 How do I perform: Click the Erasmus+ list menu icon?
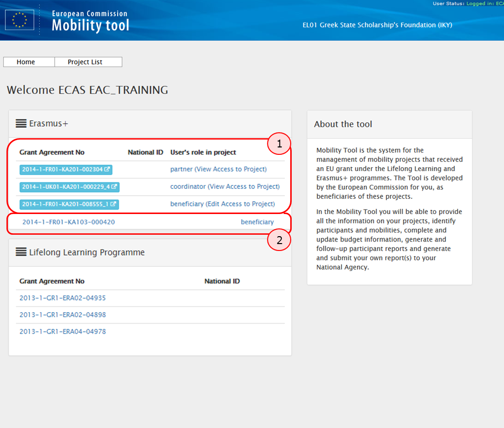point(21,124)
